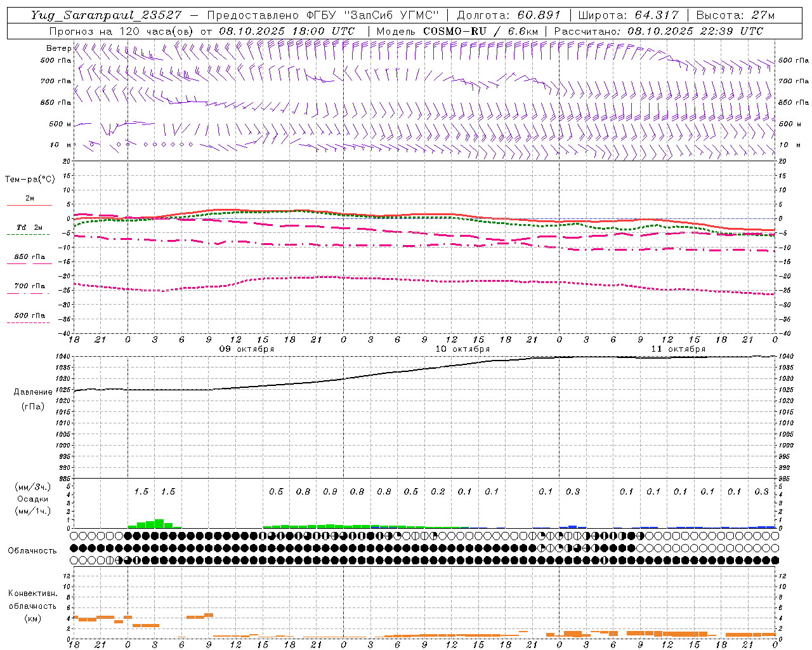Click the Осадки label

32,499
